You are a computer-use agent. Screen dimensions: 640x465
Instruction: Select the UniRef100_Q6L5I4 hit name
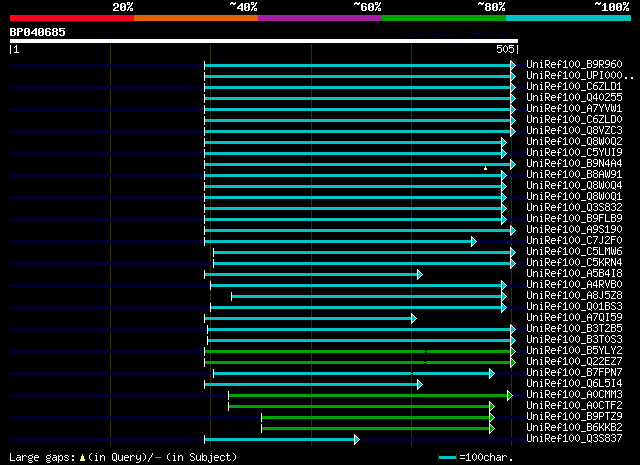pos(574,383)
